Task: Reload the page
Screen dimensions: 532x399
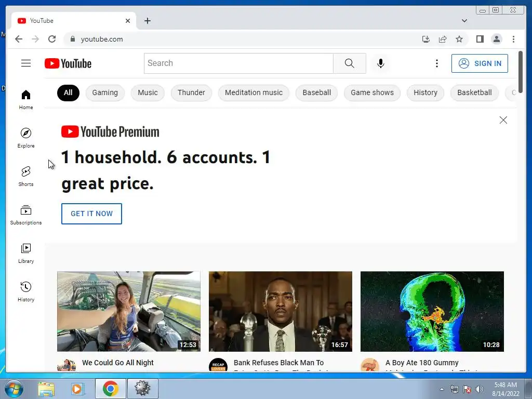Action: [52, 39]
